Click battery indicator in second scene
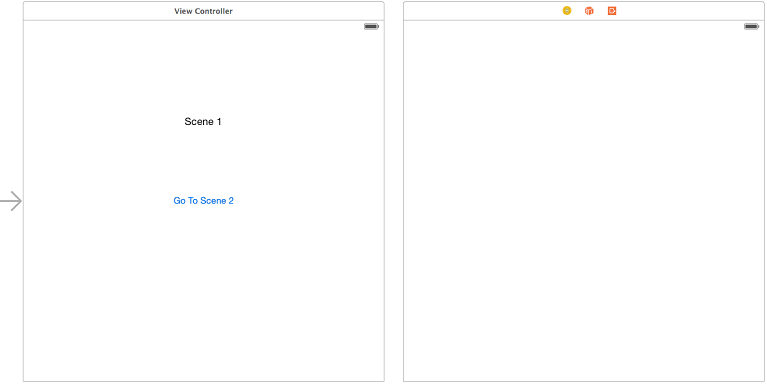 tap(752, 26)
